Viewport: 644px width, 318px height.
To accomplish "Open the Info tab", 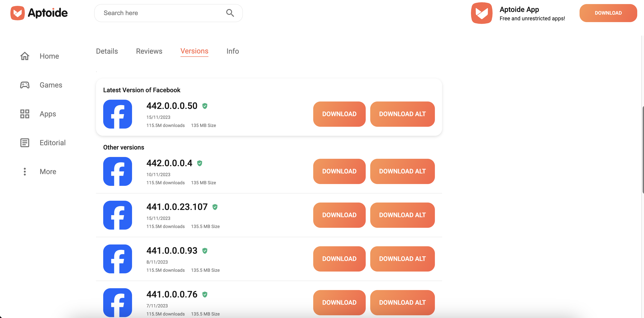I will (233, 51).
